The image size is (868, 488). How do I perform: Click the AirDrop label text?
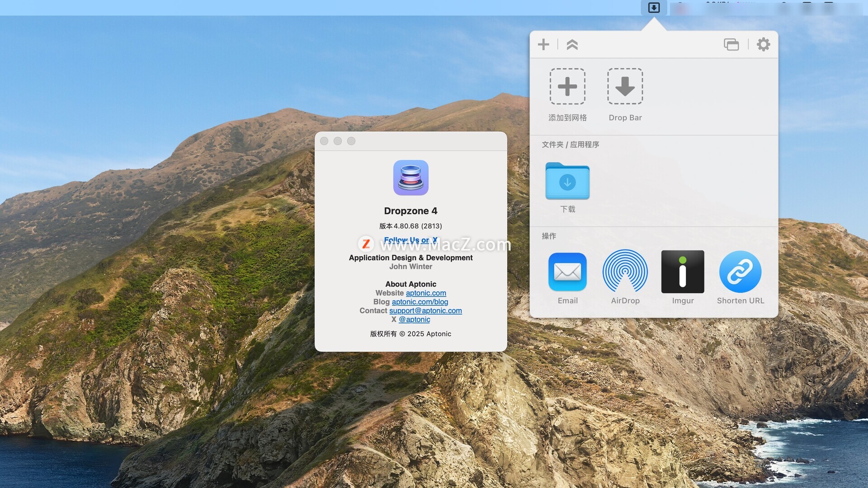625,301
